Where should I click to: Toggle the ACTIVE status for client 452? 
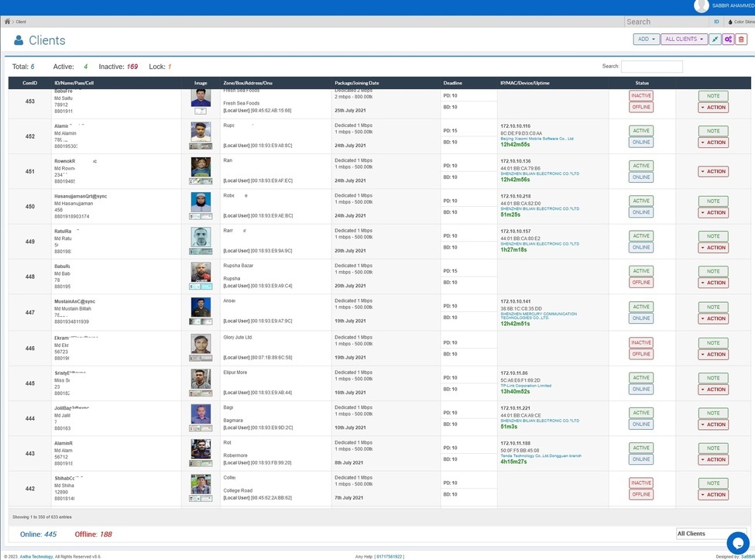point(640,131)
